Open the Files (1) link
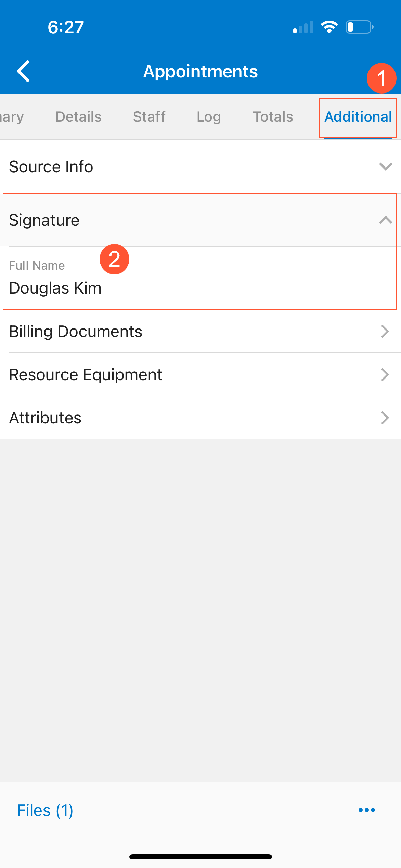The height and width of the screenshot is (868, 401). [x=45, y=810]
